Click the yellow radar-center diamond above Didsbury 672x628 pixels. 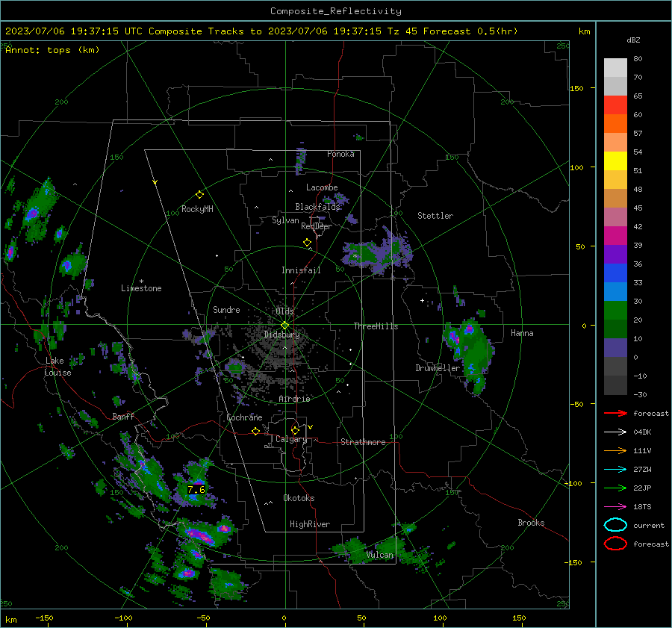tap(284, 326)
